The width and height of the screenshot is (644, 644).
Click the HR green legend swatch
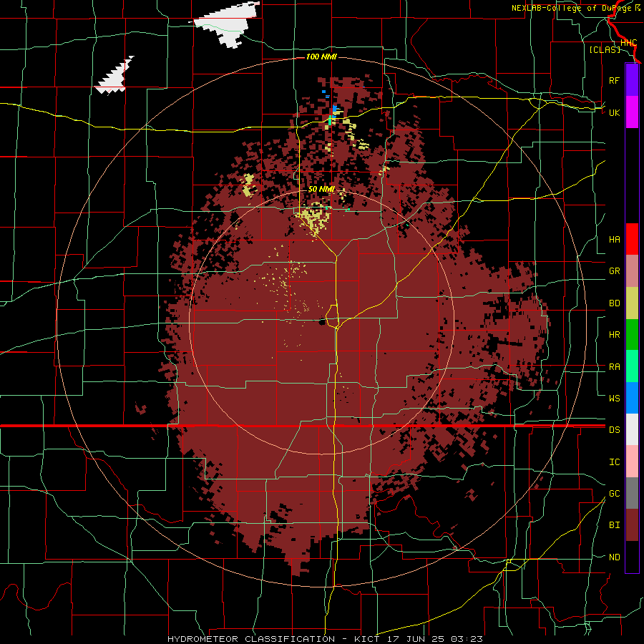click(632, 335)
